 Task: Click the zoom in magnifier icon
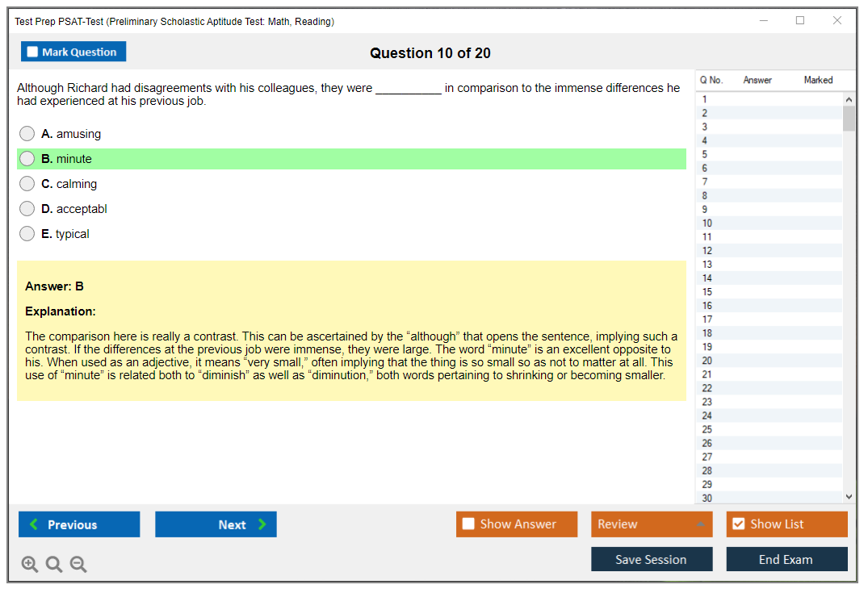[30, 565]
